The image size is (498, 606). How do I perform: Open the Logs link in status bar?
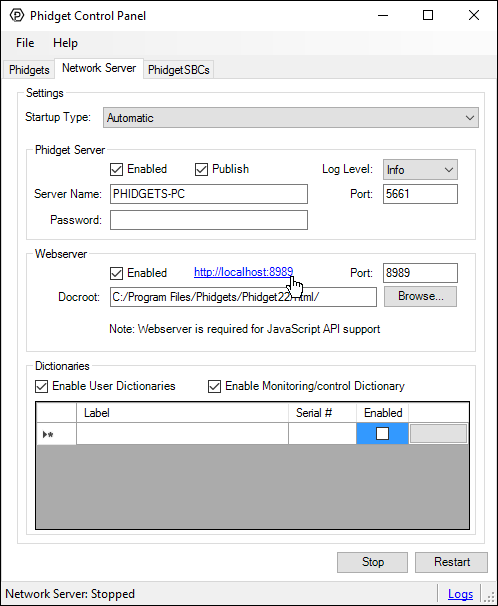(x=461, y=594)
